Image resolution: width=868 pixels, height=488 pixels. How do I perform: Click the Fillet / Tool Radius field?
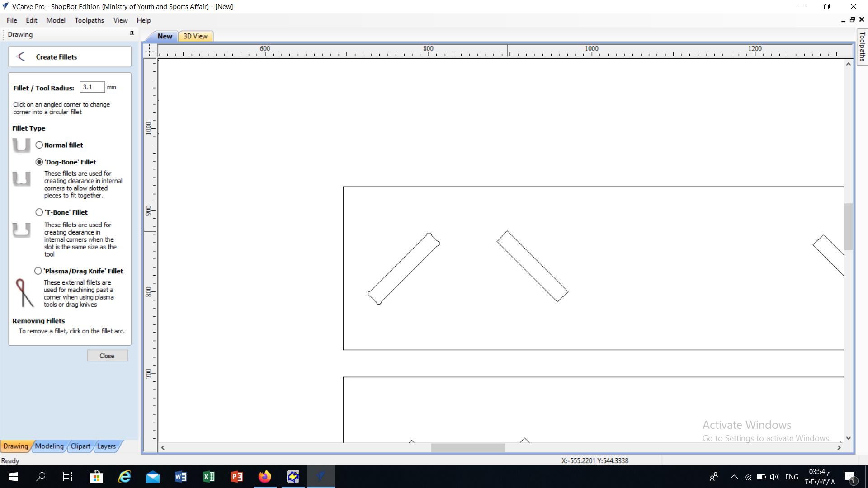click(x=92, y=87)
